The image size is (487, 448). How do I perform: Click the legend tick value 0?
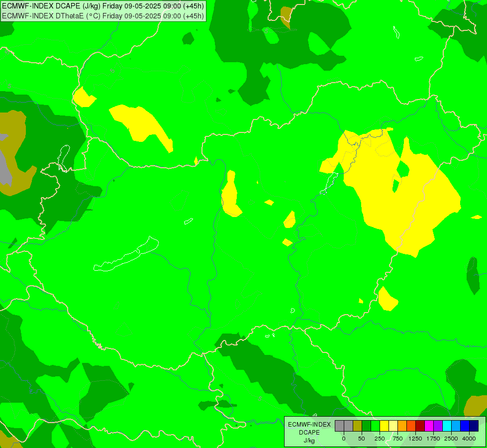[344, 439]
